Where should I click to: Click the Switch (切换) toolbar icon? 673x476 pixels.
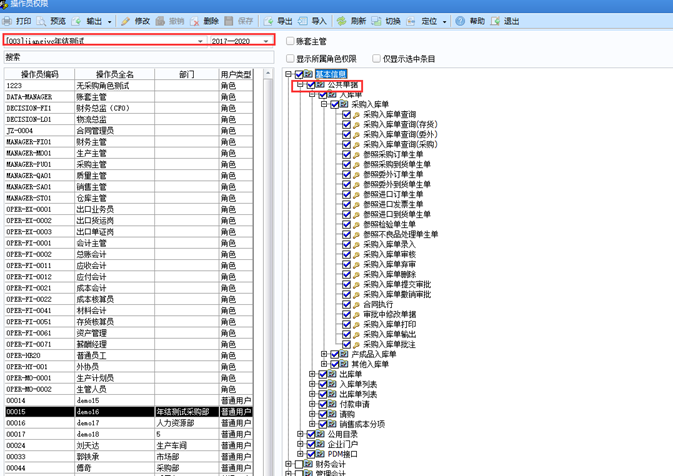point(376,21)
